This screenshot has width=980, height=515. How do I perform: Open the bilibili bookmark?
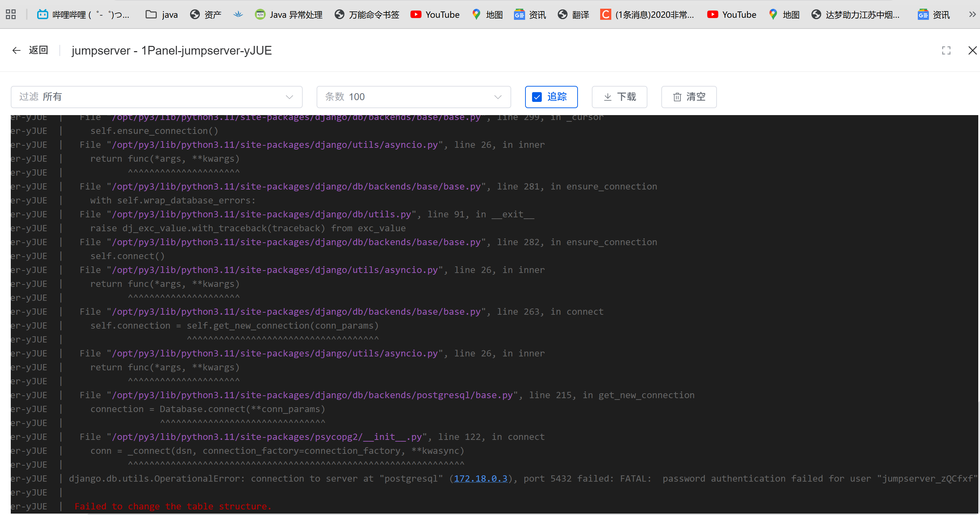(x=84, y=15)
